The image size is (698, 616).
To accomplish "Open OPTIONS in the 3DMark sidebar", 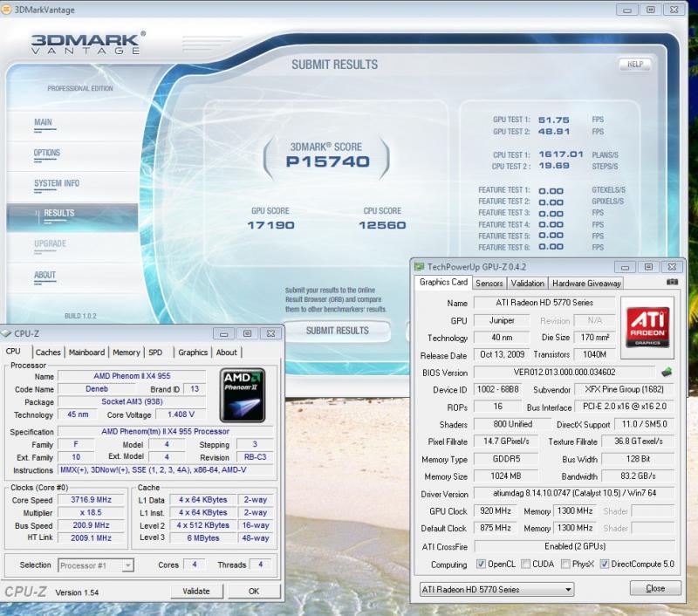I will coord(47,153).
